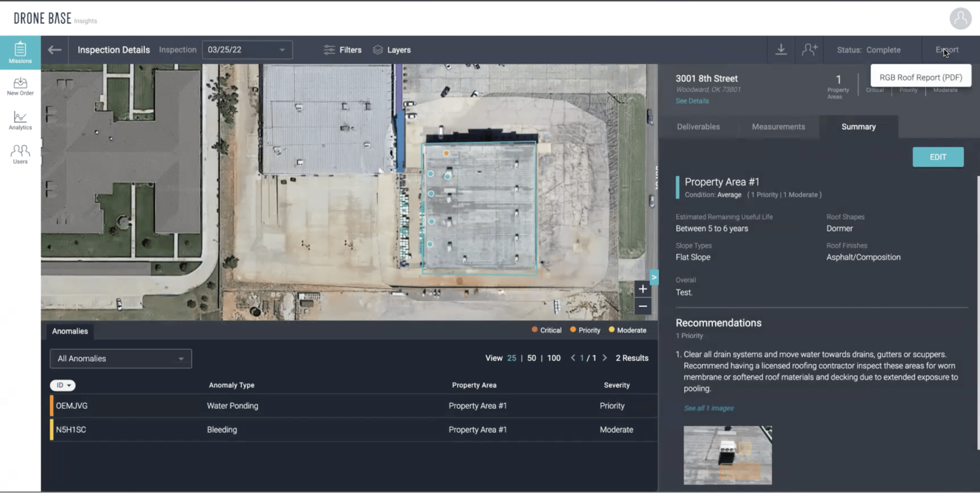Open the Filters panel
Screen dimensions: 980x493
[x=342, y=50]
